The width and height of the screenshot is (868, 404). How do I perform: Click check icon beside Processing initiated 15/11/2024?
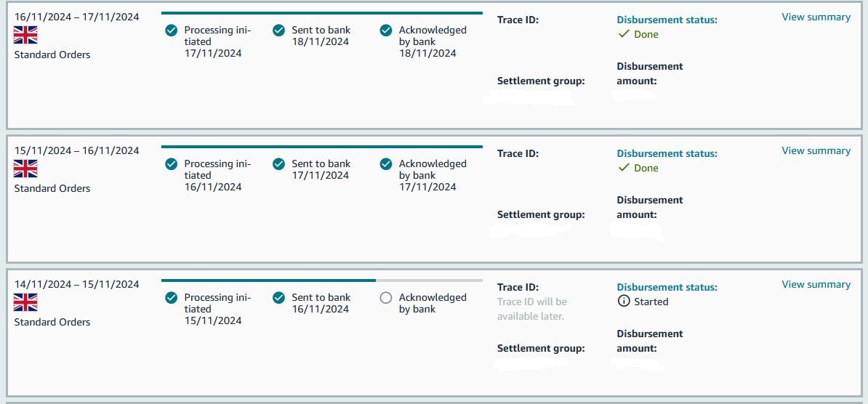(x=172, y=298)
